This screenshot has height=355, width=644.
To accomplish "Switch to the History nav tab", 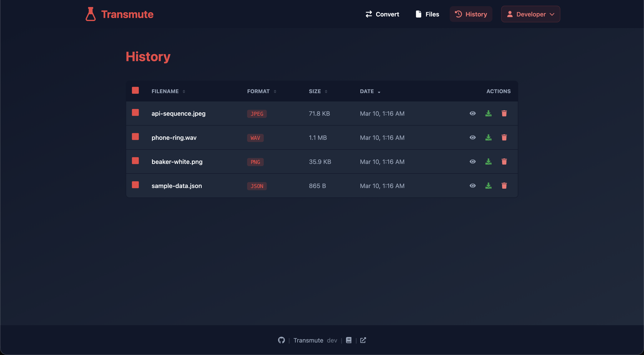I will [x=471, y=14].
